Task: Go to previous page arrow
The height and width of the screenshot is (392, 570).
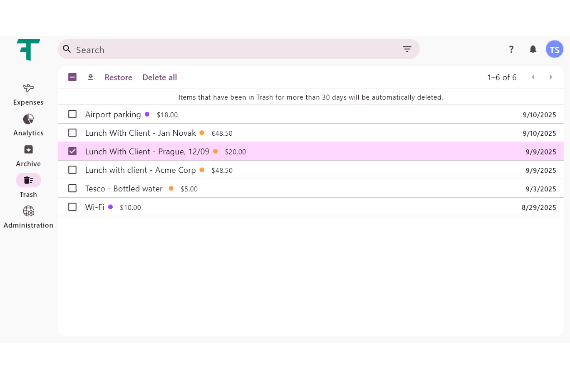Action: coord(533,77)
